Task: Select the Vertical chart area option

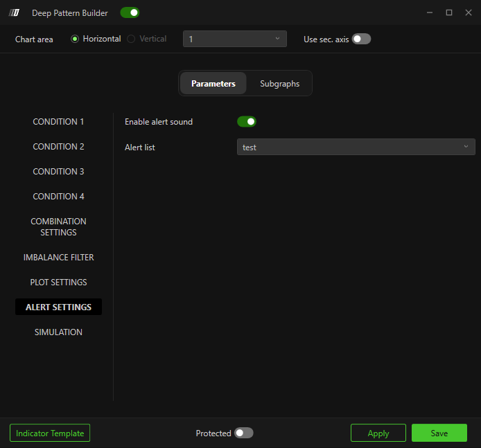Action: (x=131, y=39)
